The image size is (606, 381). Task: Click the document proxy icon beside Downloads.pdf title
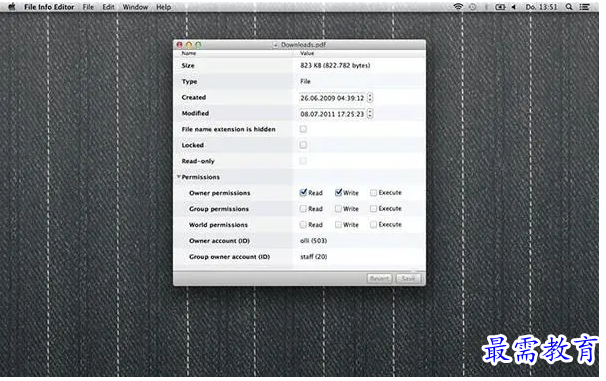pyautogui.click(x=275, y=45)
